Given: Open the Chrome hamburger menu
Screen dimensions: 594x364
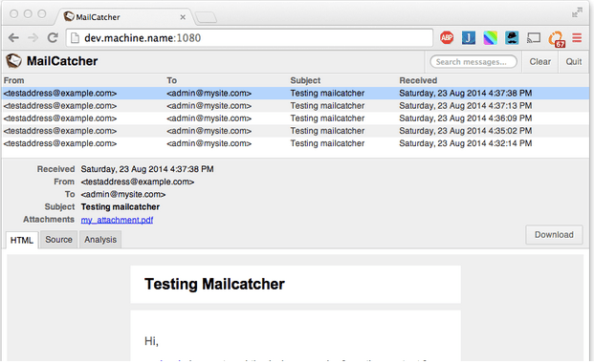Looking at the screenshot, I should [x=577, y=38].
